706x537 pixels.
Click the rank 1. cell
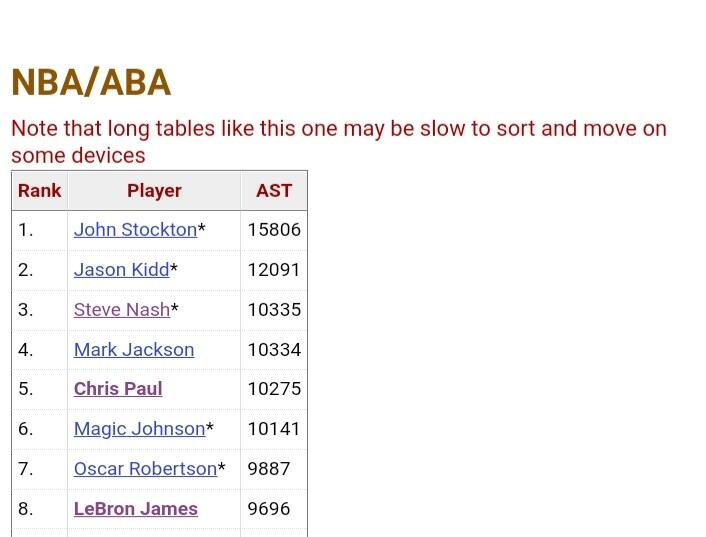click(26, 229)
